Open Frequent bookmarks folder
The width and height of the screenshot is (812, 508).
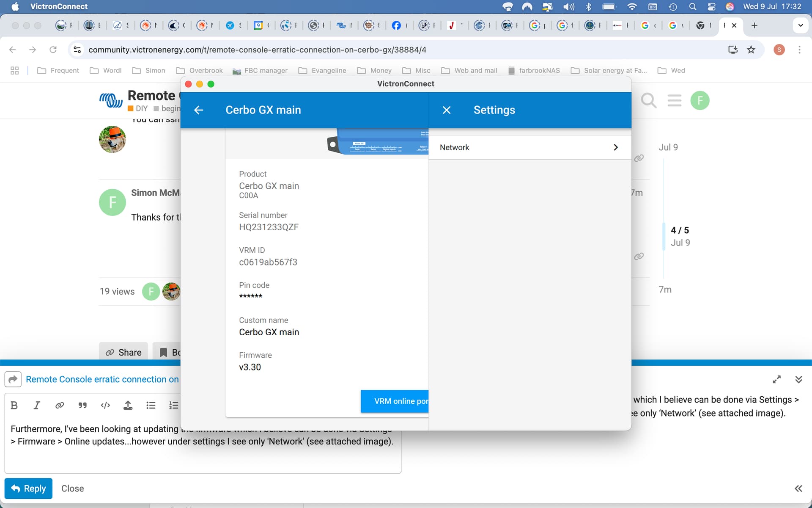pyautogui.click(x=58, y=70)
